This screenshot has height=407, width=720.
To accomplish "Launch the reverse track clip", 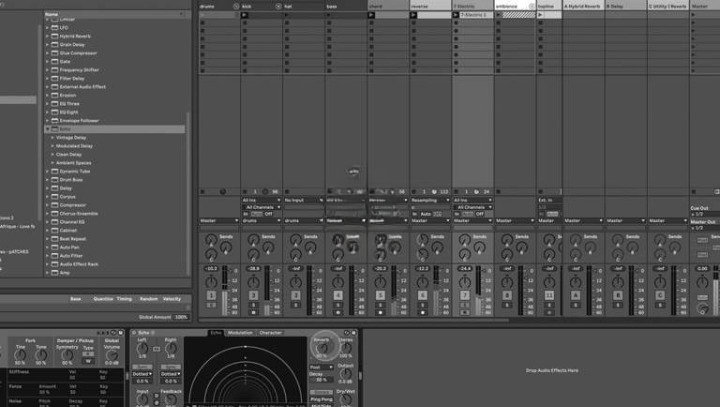I will coord(413,15).
